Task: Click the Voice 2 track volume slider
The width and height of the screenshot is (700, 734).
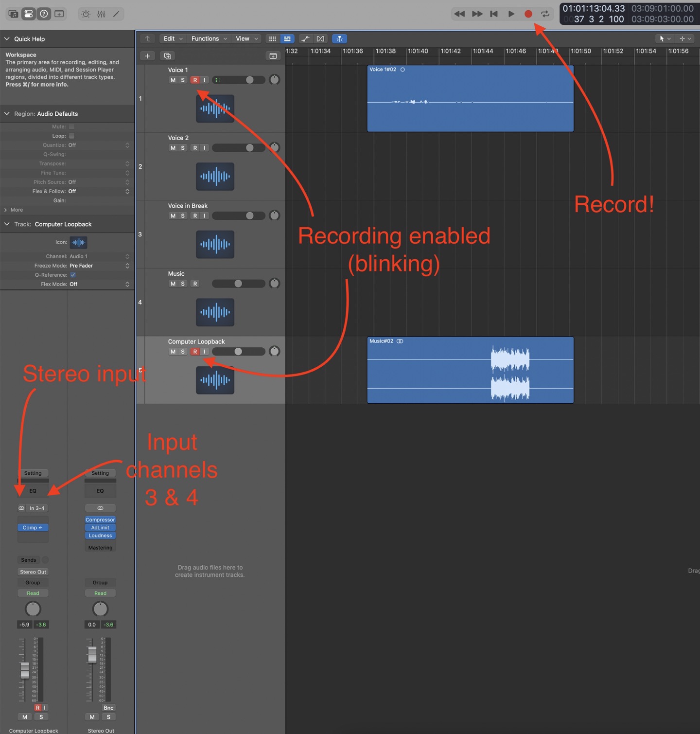Action: click(x=239, y=148)
